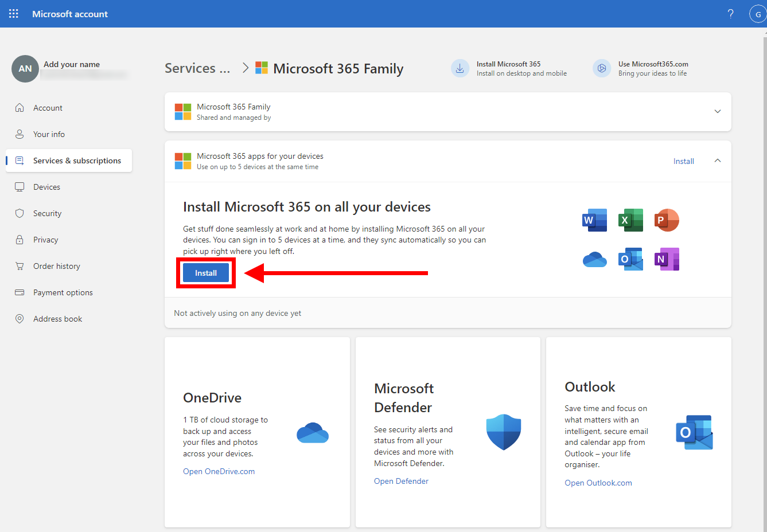
Task: Click "Microsoft 365 apps for your devices" title
Action: click(260, 156)
